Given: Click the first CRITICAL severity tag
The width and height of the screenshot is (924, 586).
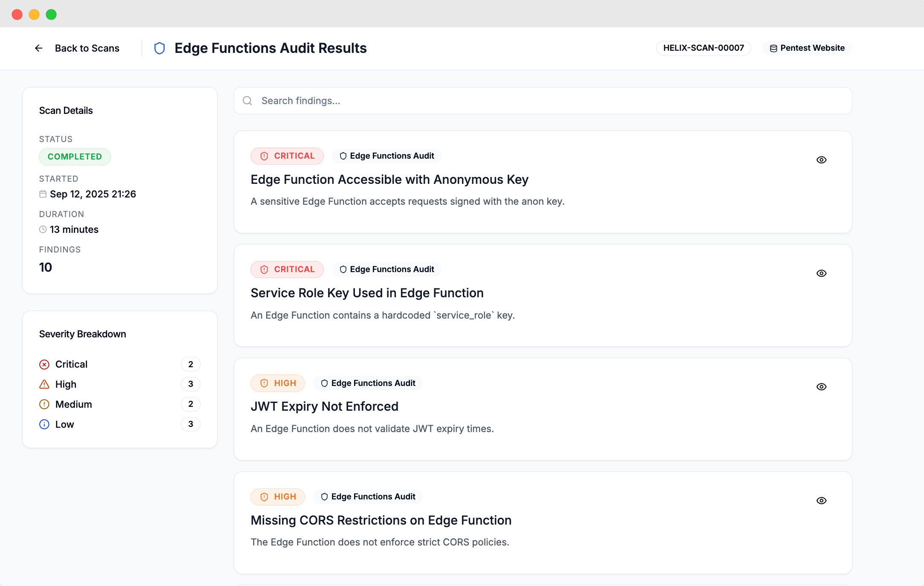Looking at the screenshot, I should 287,156.
